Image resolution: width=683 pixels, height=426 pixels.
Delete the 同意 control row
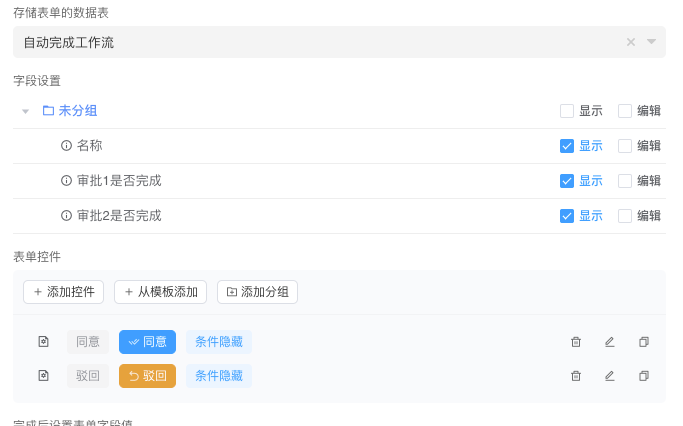(576, 342)
